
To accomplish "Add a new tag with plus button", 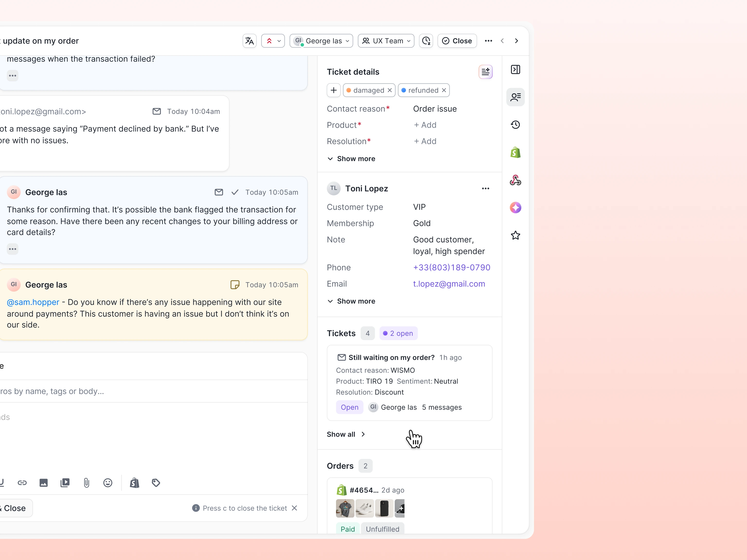I will pos(334,90).
